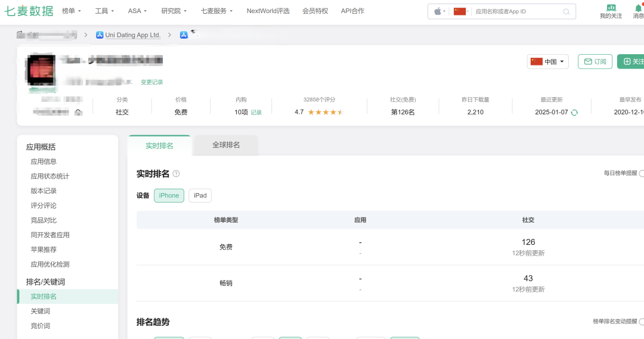This screenshot has height=339, width=644.
Task: Open the Apple platform selector icon
Action: [439, 11]
